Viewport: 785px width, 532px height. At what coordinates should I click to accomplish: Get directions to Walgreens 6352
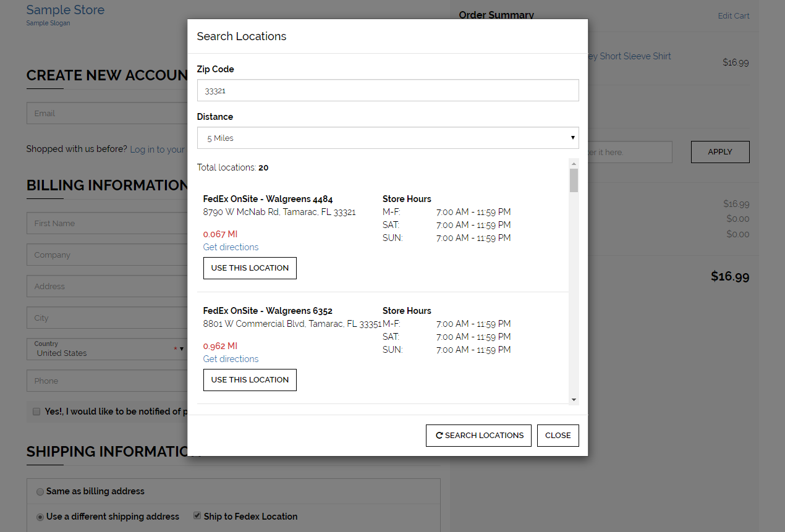pyautogui.click(x=231, y=359)
